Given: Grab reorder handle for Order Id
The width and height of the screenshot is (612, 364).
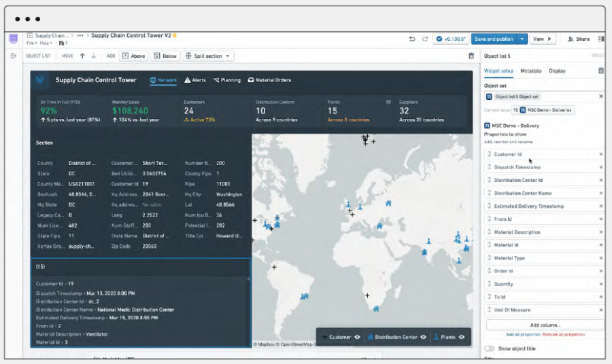Looking at the screenshot, I should [490, 271].
